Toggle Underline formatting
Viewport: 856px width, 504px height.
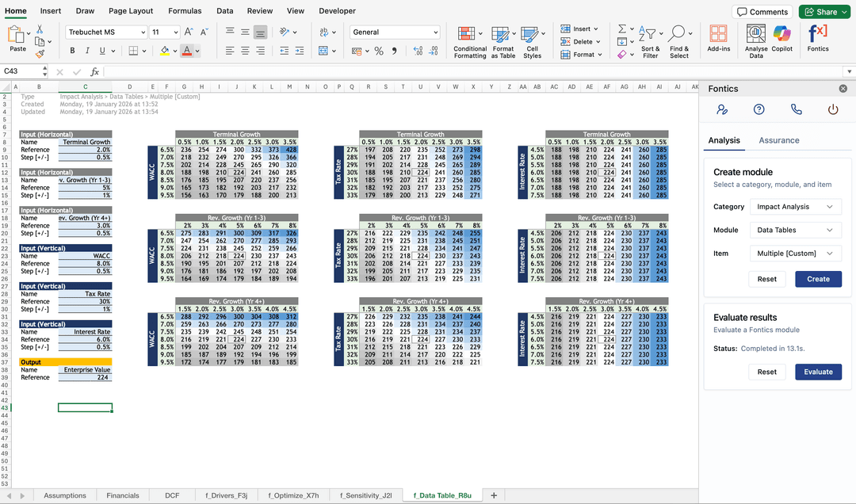click(102, 51)
